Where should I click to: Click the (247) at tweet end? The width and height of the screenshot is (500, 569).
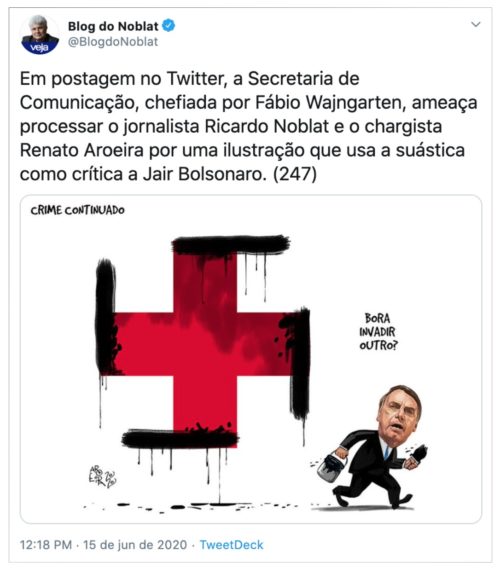click(295, 174)
